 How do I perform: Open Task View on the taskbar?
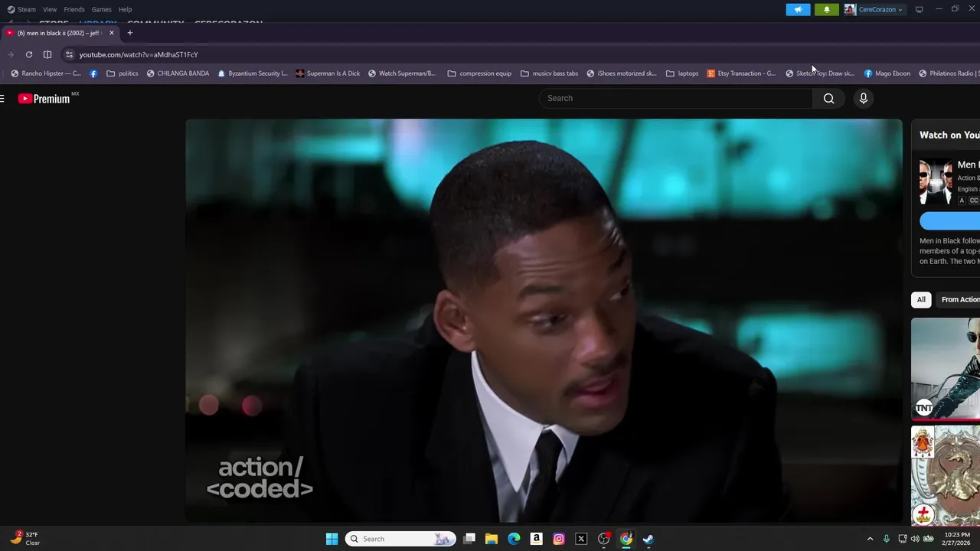point(469,539)
